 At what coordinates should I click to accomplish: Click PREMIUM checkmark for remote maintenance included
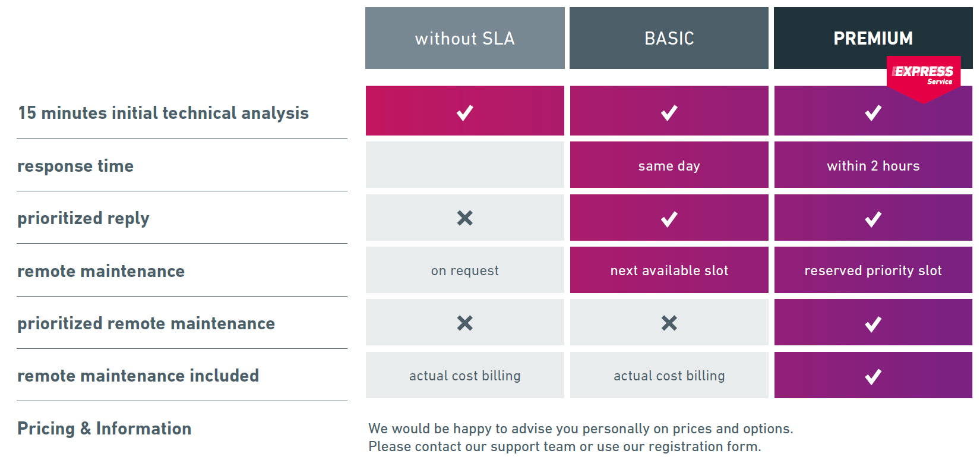click(872, 376)
